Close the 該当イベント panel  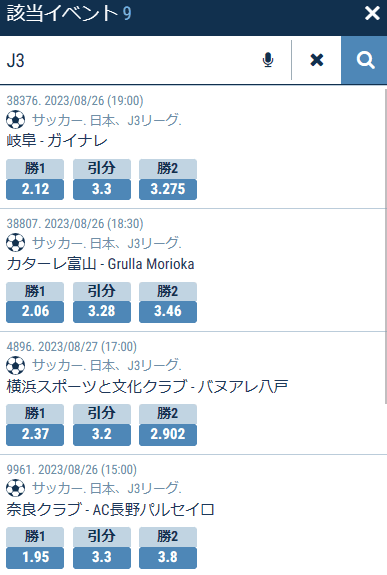coord(372,14)
